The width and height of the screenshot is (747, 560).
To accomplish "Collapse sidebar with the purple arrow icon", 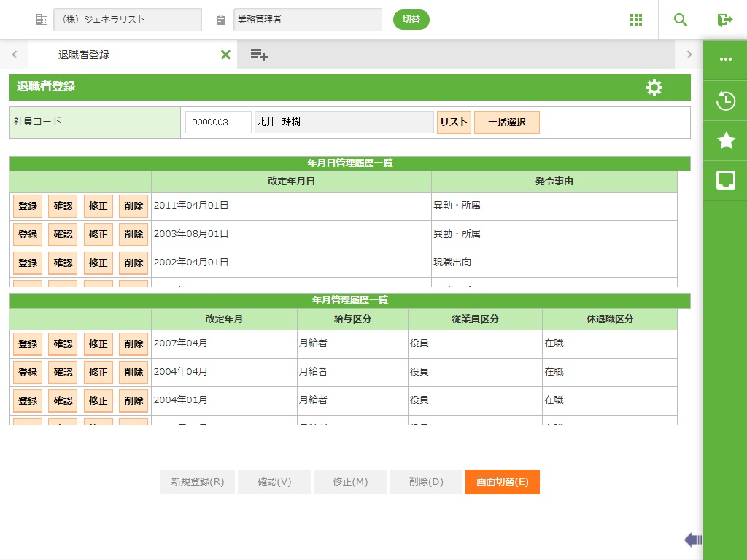I will 692,540.
